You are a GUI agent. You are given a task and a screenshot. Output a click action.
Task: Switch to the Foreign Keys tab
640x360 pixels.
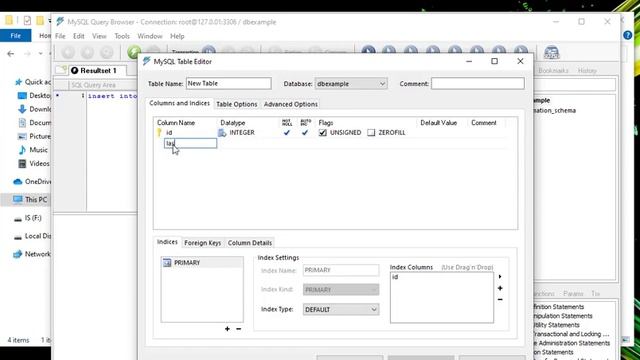coord(202,243)
